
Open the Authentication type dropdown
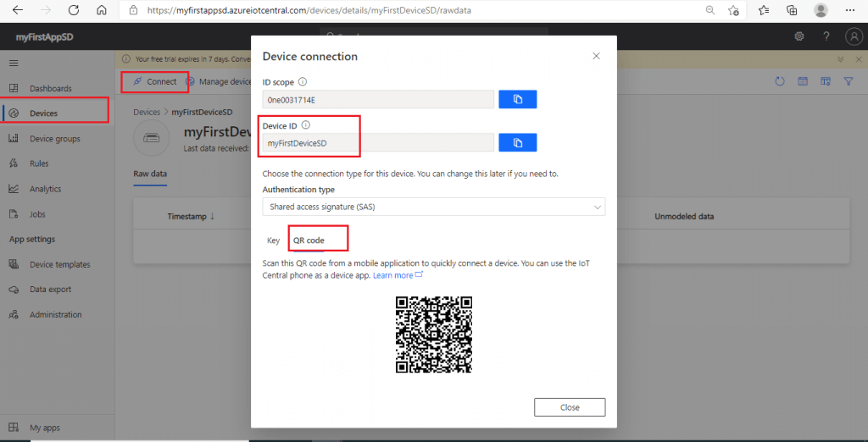coord(433,207)
